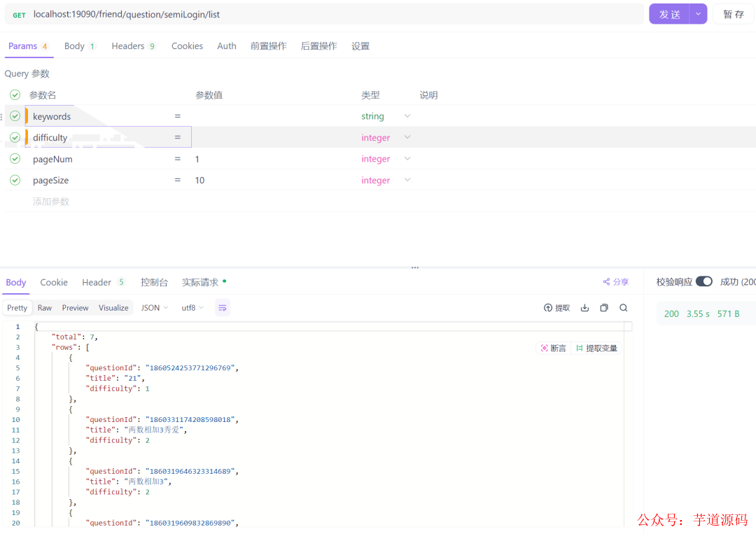Click the 3.55 s response time

point(698,314)
